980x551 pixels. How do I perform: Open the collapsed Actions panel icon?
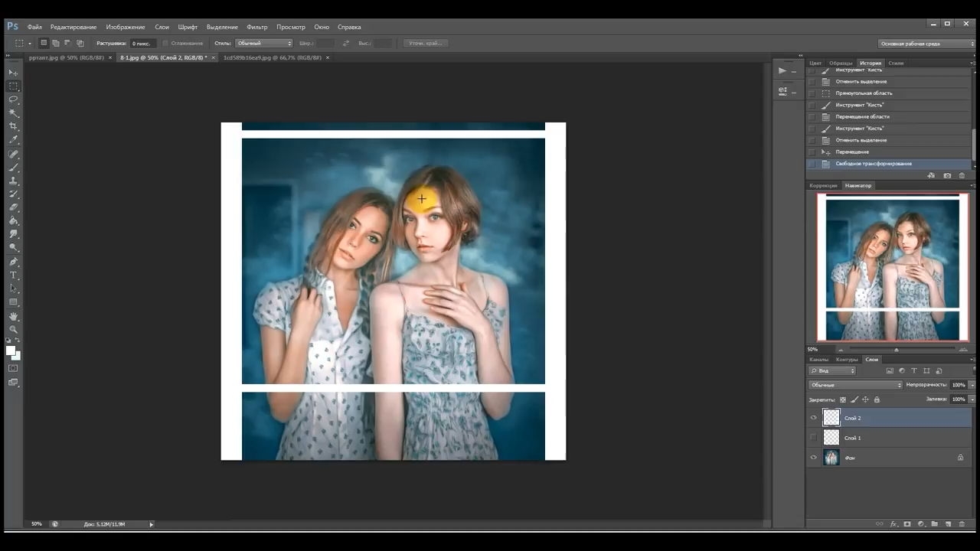point(782,71)
